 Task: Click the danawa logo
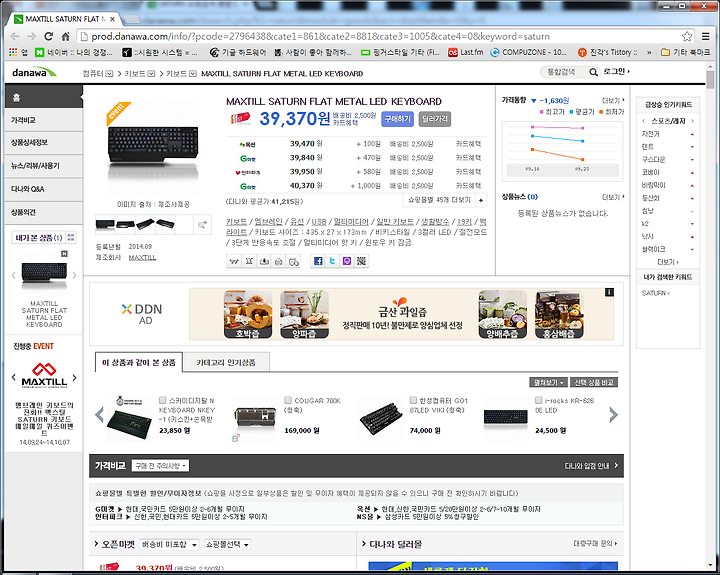point(34,72)
